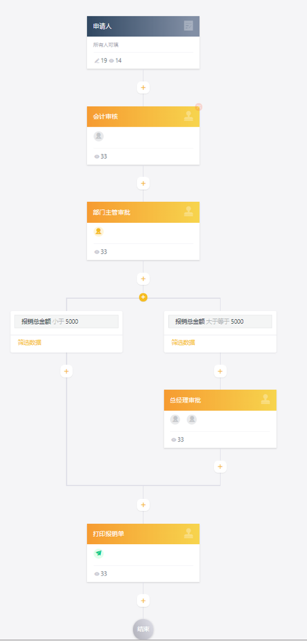Open 筛选数据 under 大于等于 5000 condition

pos(183,342)
